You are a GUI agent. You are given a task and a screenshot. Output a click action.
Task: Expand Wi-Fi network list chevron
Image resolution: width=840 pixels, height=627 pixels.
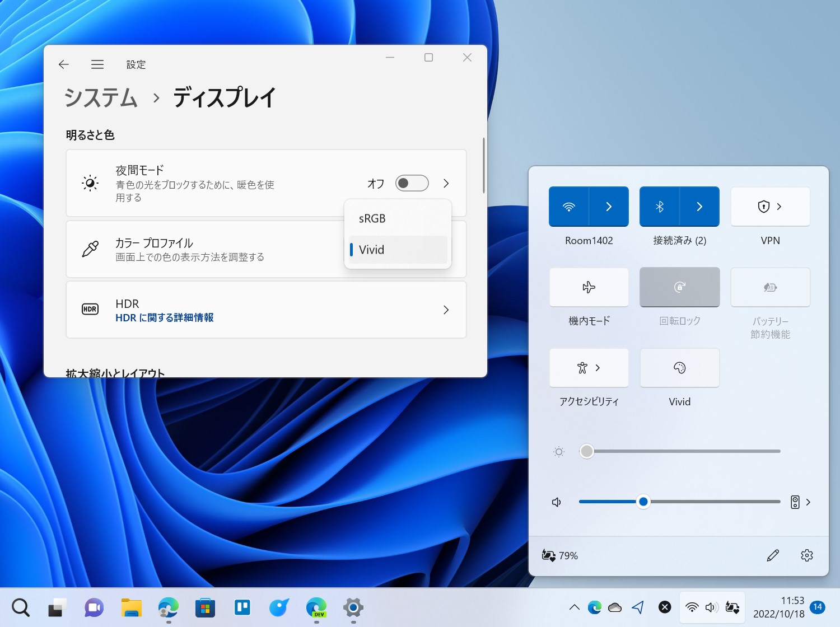click(x=609, y=206)
